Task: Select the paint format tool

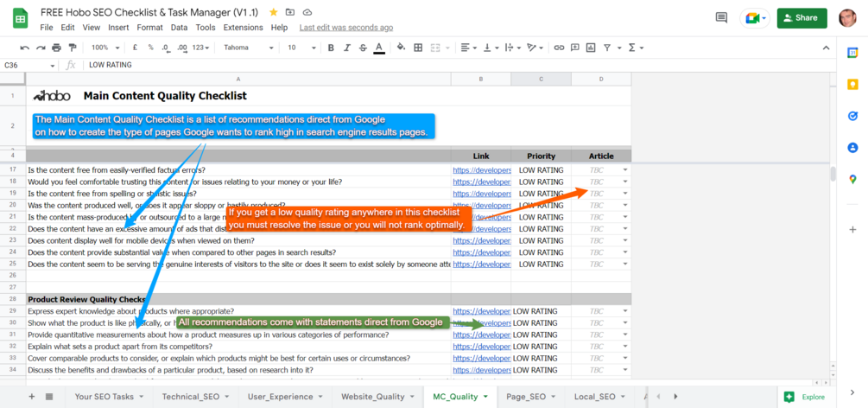Action: [73, 48]
